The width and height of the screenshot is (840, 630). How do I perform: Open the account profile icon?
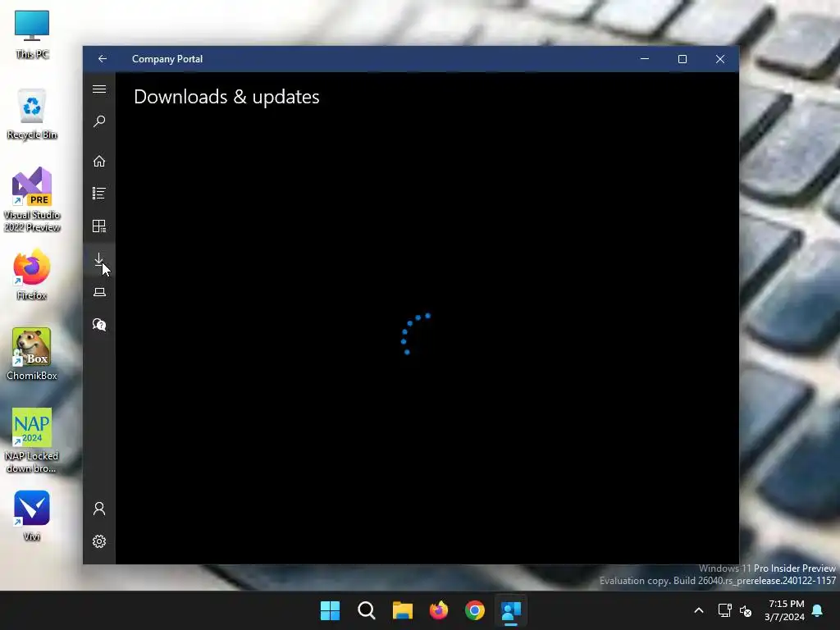(x=99, y=509)
